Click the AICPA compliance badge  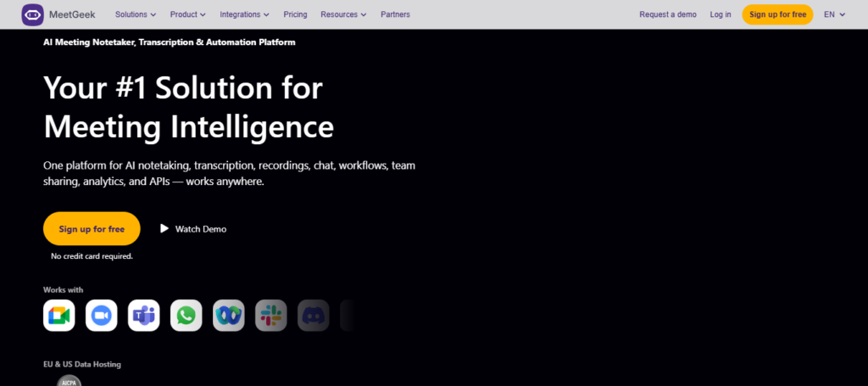point(70,381)
